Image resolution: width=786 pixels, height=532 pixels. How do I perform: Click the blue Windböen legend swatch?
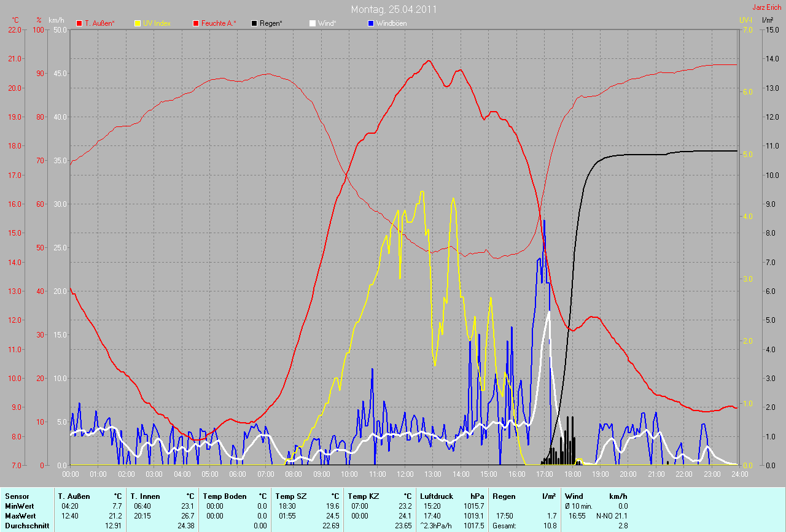click(370, 23)
